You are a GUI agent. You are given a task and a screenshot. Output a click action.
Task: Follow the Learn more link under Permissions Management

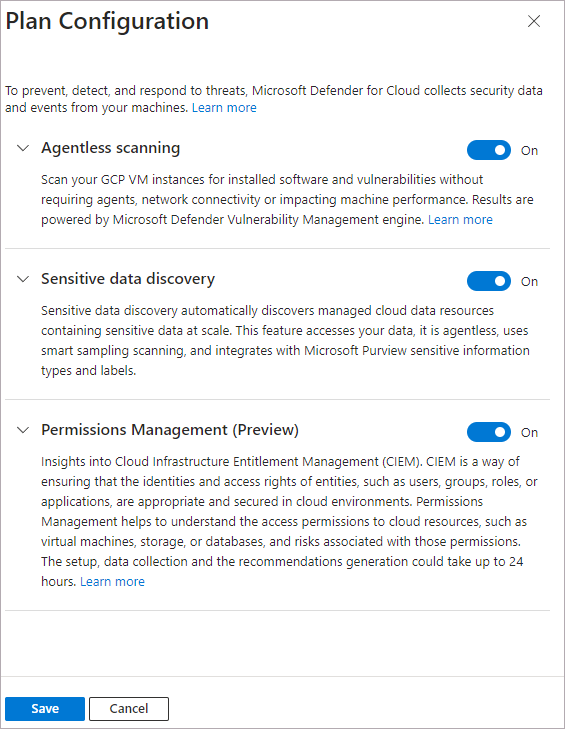click(112, 582)
